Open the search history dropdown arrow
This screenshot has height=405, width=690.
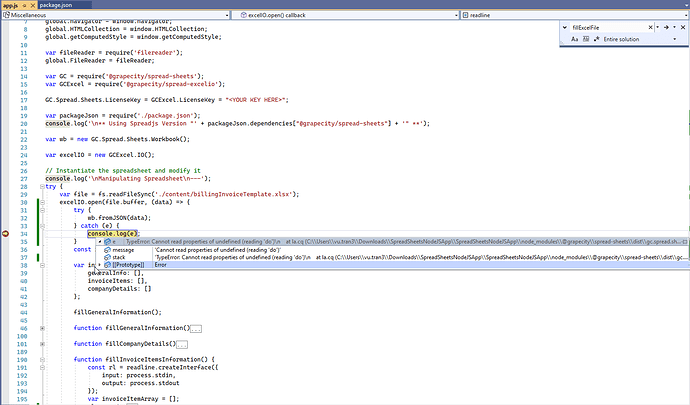point(657,27)
